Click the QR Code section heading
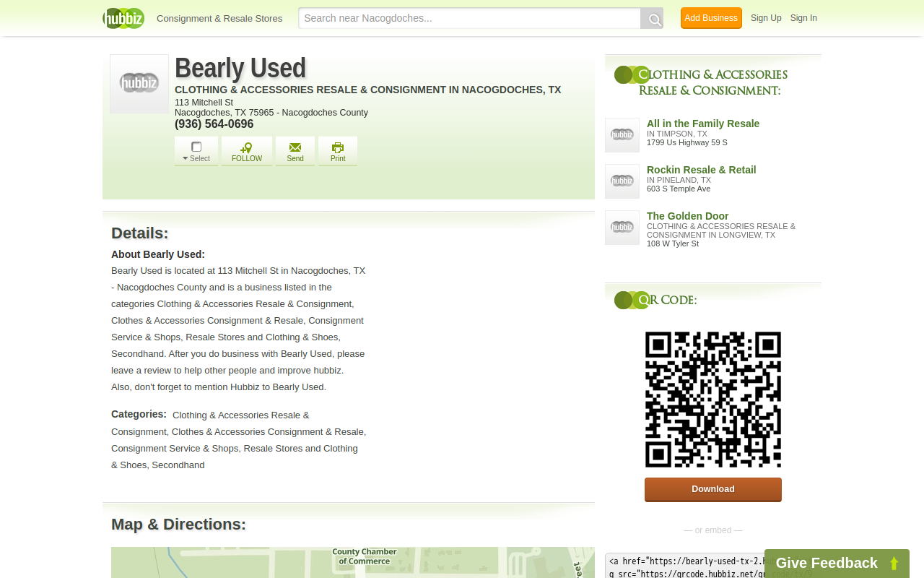924x578 pixels. click(668, 300)
